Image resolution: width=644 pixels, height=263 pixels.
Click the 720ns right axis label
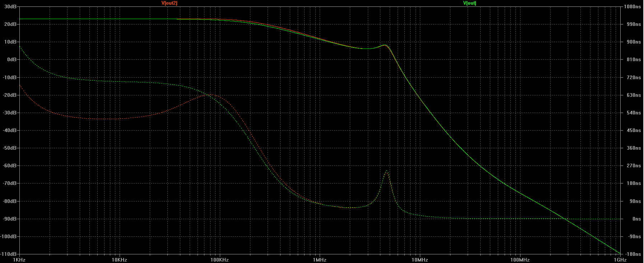coord(634,78)
